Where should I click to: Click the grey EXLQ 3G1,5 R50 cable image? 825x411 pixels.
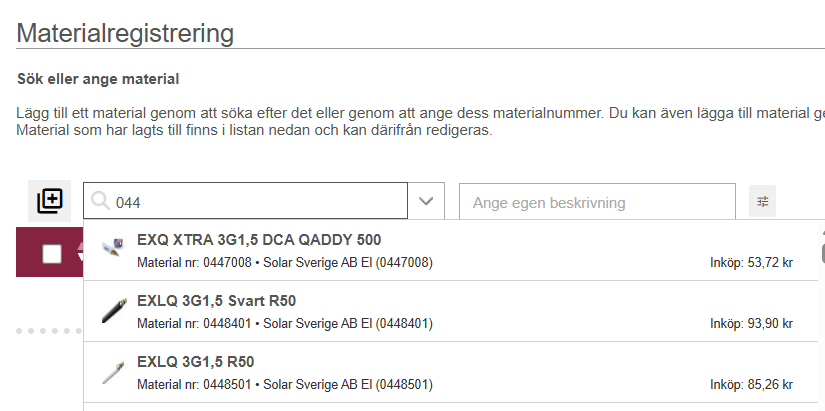coord(114,372)
